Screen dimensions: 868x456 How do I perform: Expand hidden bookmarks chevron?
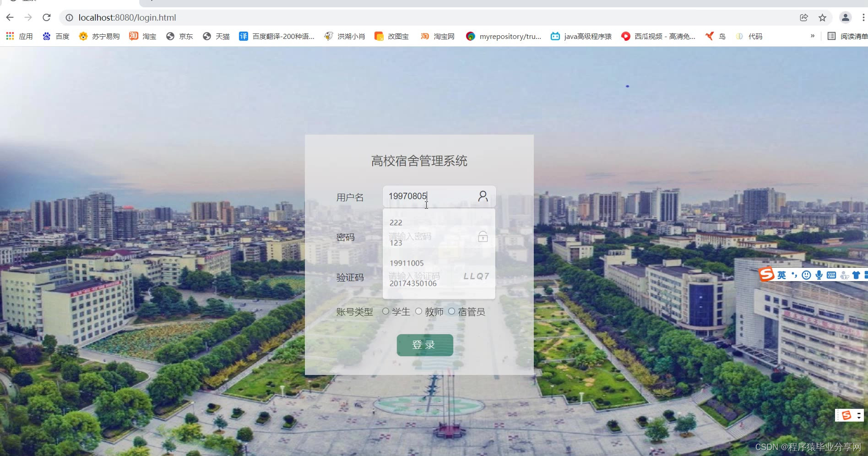point(813,36)
